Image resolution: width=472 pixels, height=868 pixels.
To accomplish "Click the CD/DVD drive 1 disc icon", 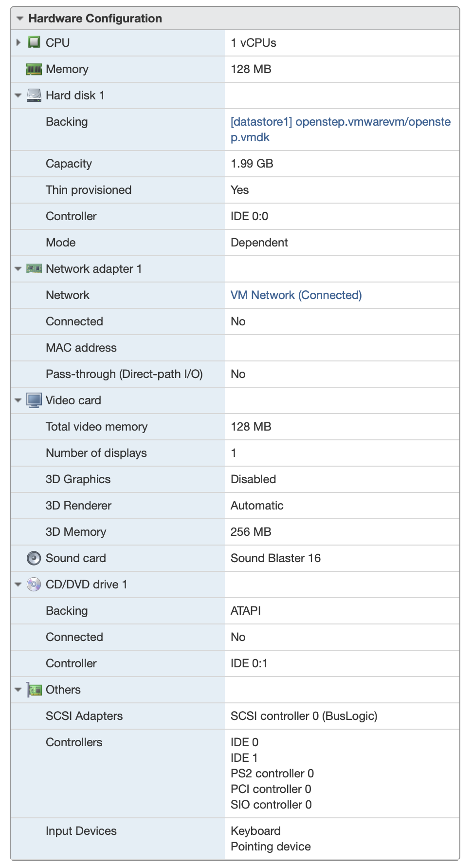I will pyautogui.click(x=34, y=585).
